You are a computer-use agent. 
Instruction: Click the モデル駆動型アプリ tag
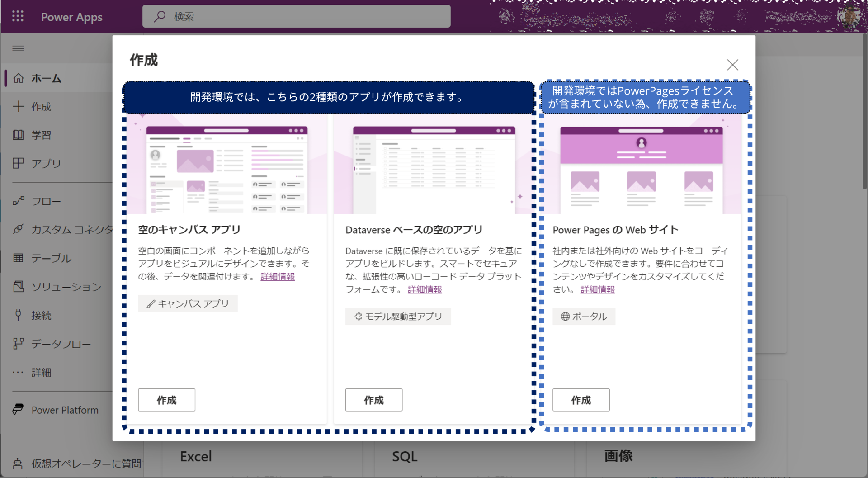pos(398,317)
